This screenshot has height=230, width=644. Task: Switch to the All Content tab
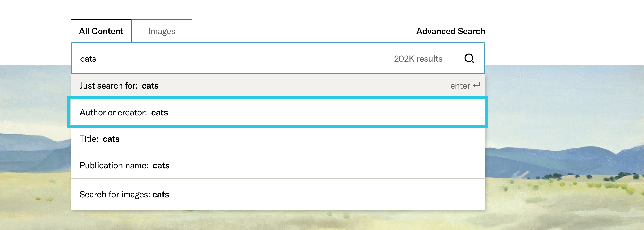(101, 31)
